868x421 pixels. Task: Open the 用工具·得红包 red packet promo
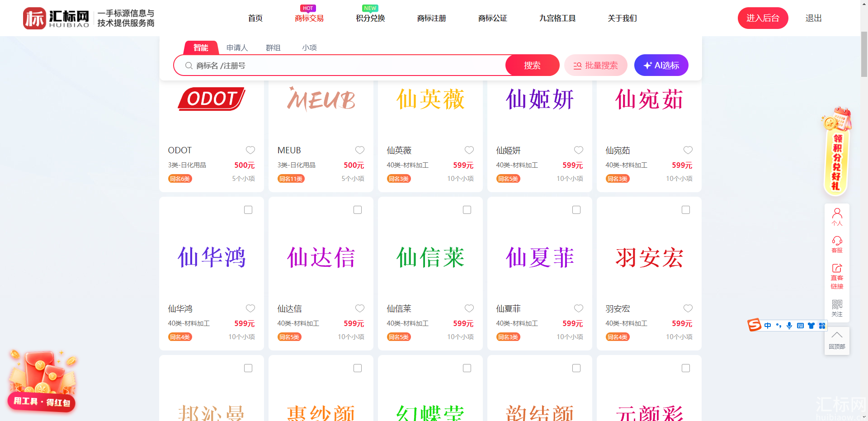pyautogui.click(x=42, y=381)
